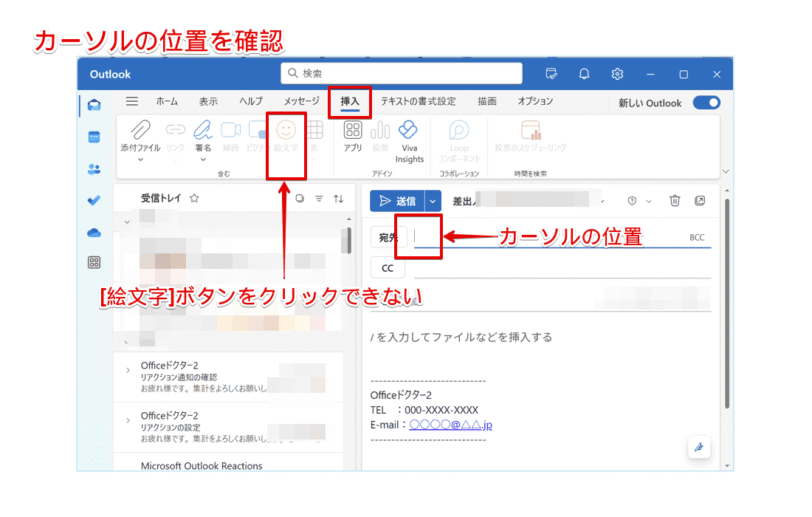Switch to the ヘルプ tab

tap(251, 102)
